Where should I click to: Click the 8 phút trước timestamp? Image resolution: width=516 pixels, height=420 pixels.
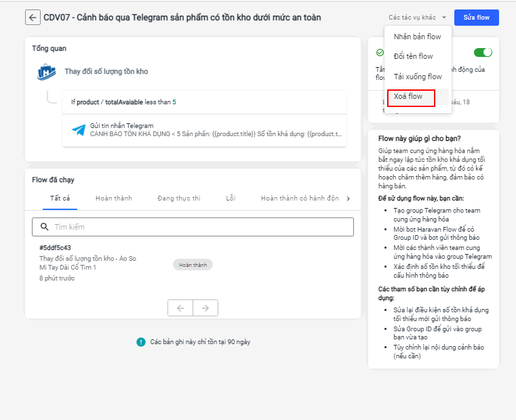pos(57,278)
